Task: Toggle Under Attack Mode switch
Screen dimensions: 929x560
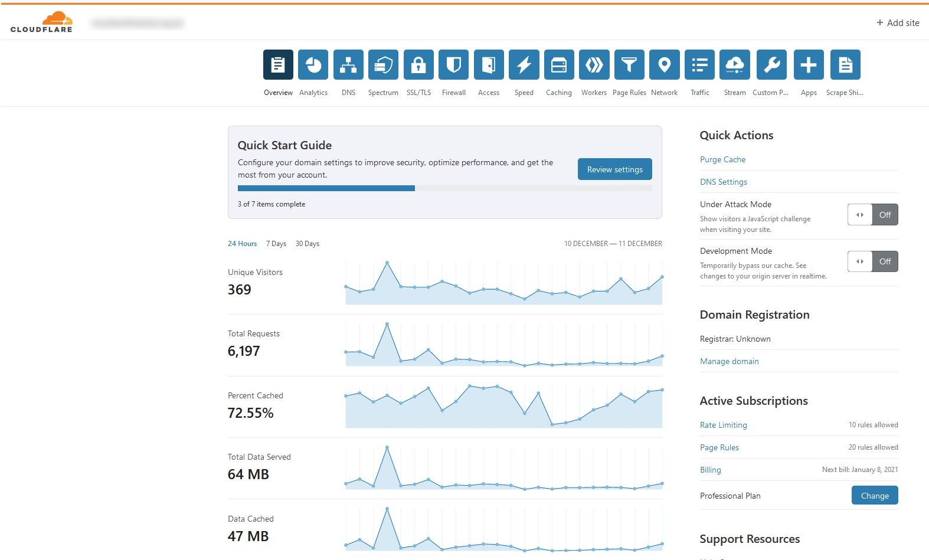Action: pyautogui.click(x=873, y=215)
